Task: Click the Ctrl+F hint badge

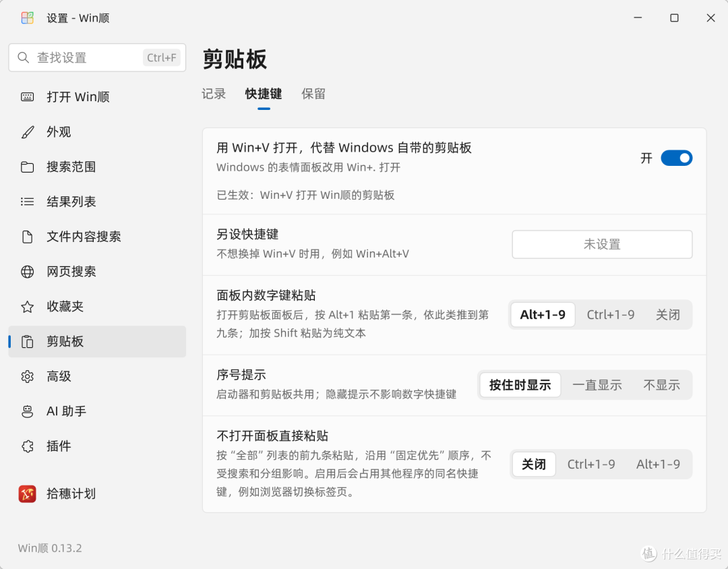Action: (162, 57)
